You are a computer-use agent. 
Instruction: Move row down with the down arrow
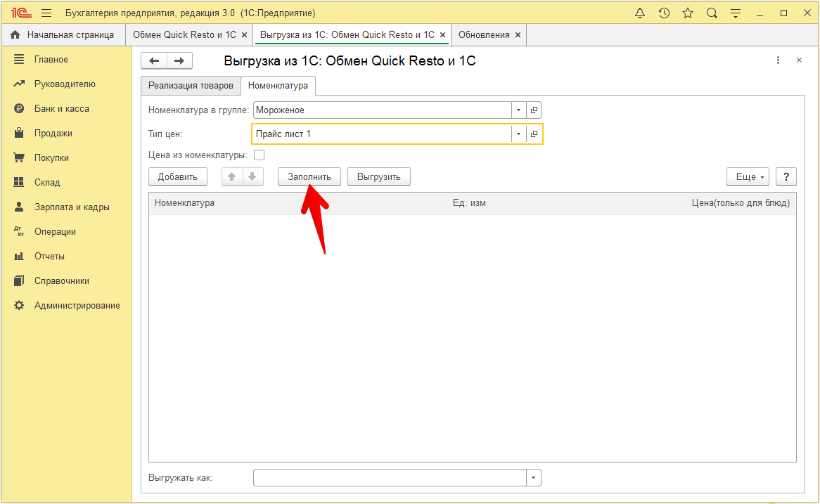[252, 176]
